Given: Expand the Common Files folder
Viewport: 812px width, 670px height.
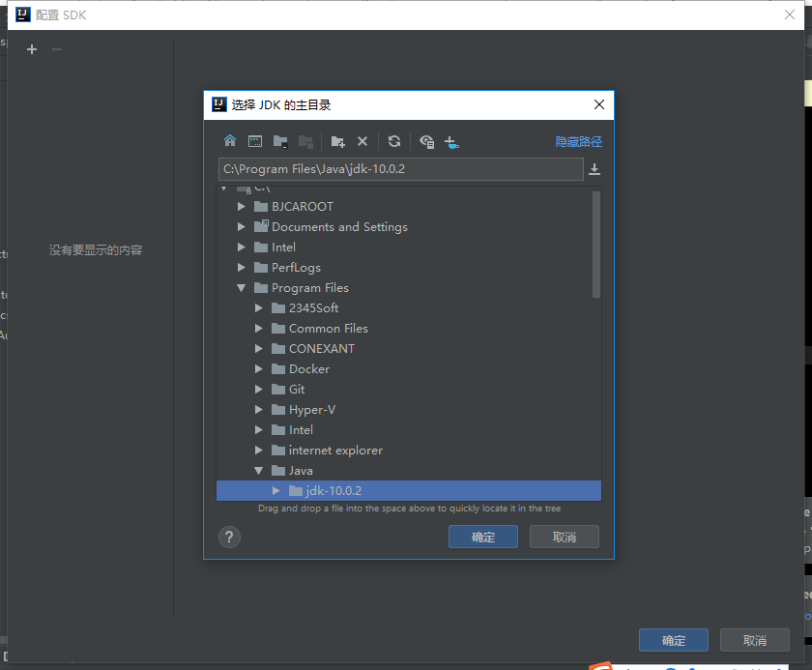Looking at the screenshot, I should pos(259,329).
